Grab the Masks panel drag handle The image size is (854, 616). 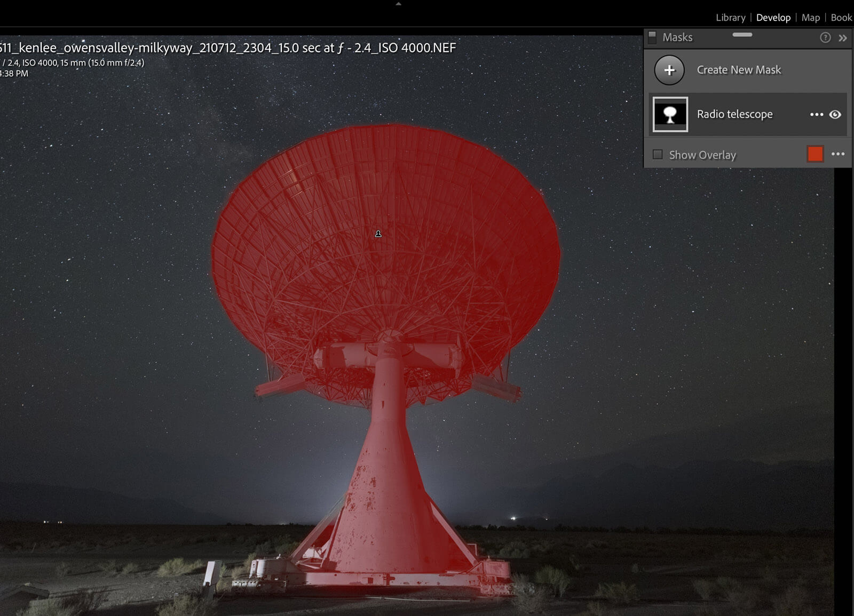(x=742, y=35)
